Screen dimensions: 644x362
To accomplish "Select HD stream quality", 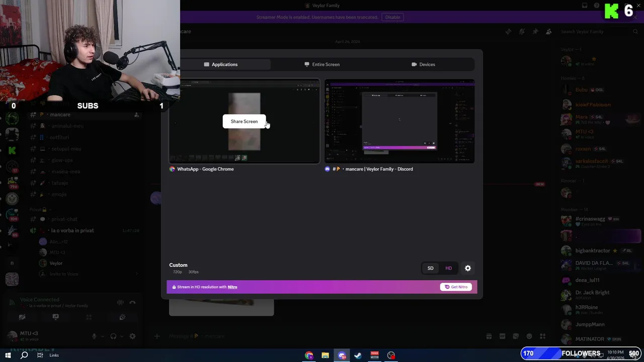I will [x=448, y=268].
